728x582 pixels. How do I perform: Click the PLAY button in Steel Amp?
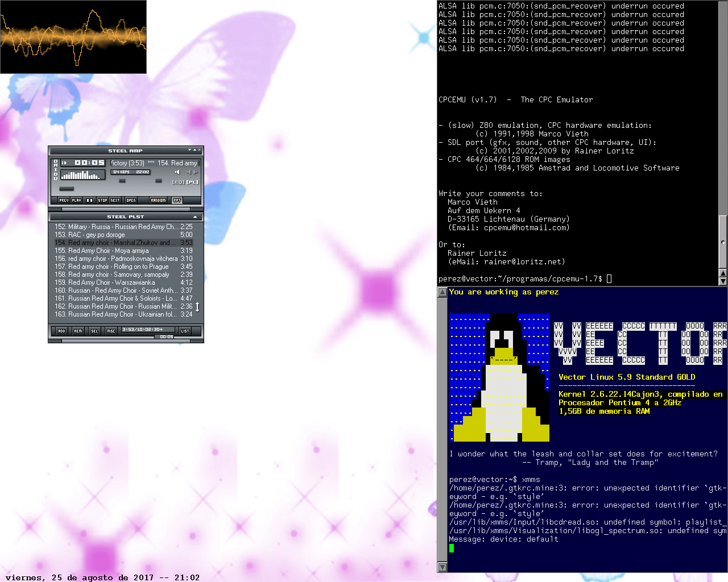point(76,200)
